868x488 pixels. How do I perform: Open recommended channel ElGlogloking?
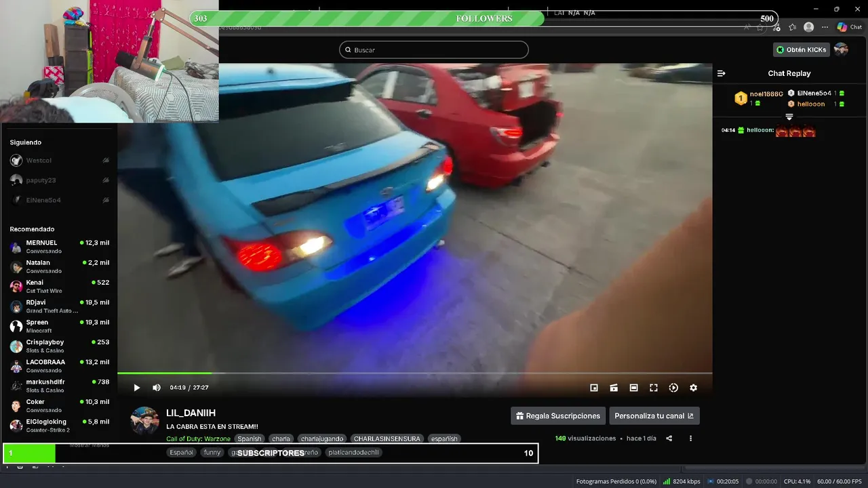click(60, 426)
